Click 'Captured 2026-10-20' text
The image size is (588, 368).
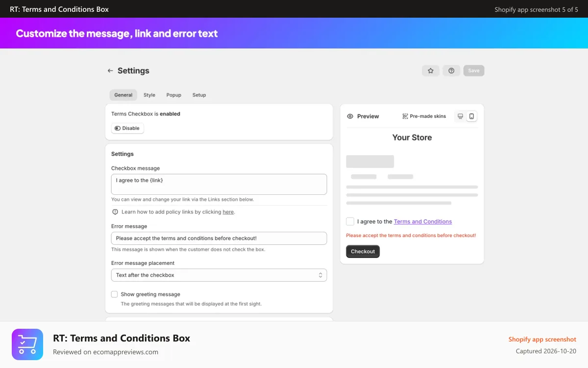click(546, 351)
